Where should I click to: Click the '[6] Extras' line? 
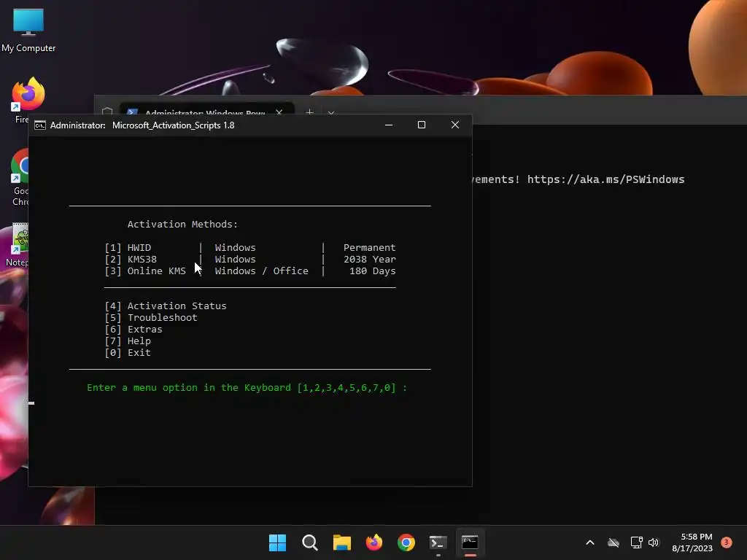[133, 330]
